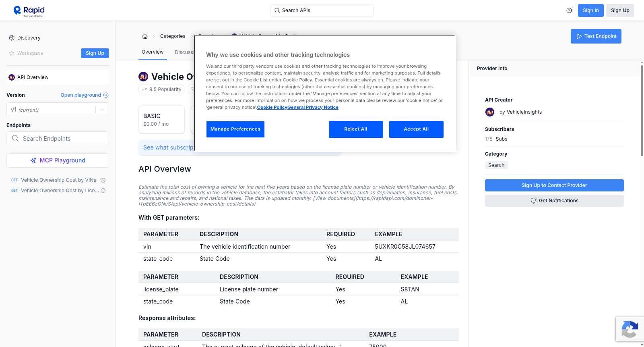Click the Workspace star icon

(x=12, y=53)
